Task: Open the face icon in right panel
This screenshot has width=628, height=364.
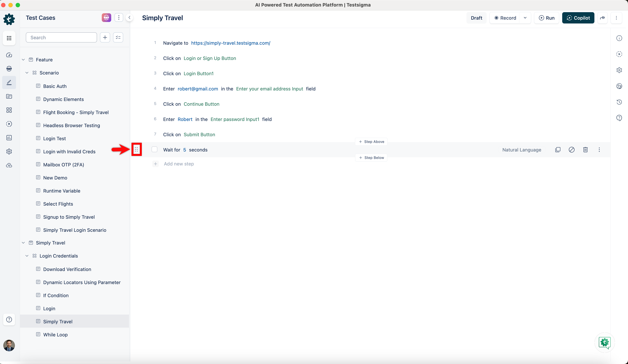Action: point(619,86)
